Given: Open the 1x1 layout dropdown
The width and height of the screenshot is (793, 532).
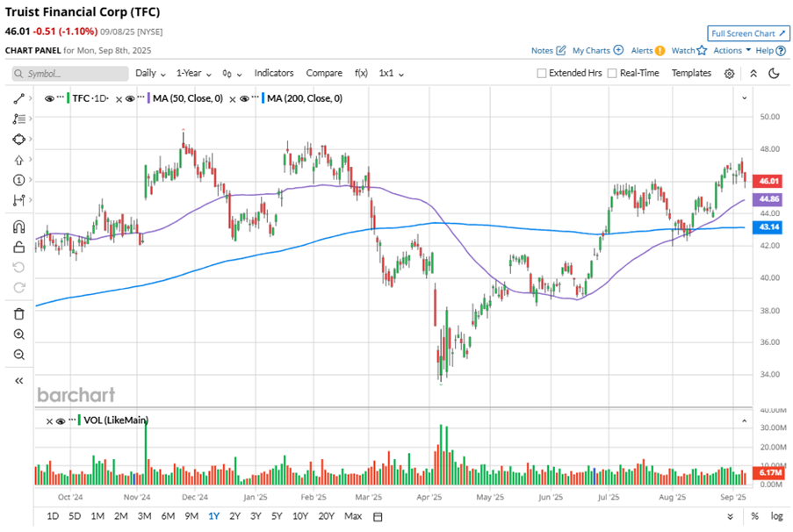Looking at the screenshot, I should tap(392, 74).
